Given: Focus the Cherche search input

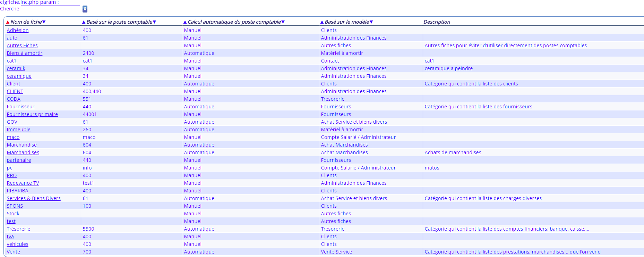Looking at the screenshot, I should coord(51,9).
